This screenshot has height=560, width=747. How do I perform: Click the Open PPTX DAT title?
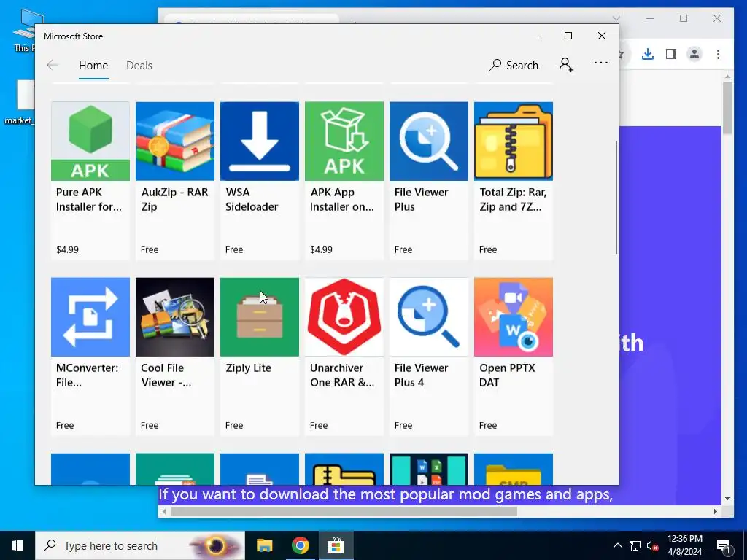[508, 376]
